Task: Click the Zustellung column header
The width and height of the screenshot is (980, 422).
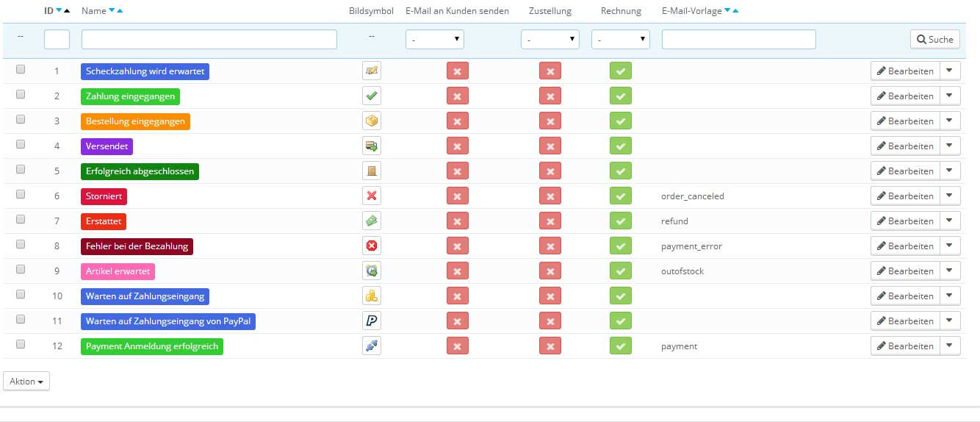Action: 550,11
